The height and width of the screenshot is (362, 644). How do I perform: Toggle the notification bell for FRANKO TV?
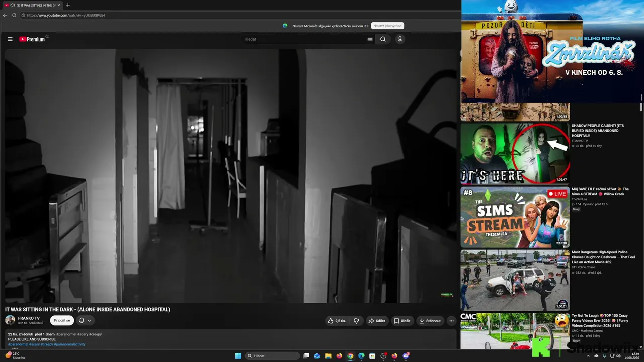tap(82, 320)
